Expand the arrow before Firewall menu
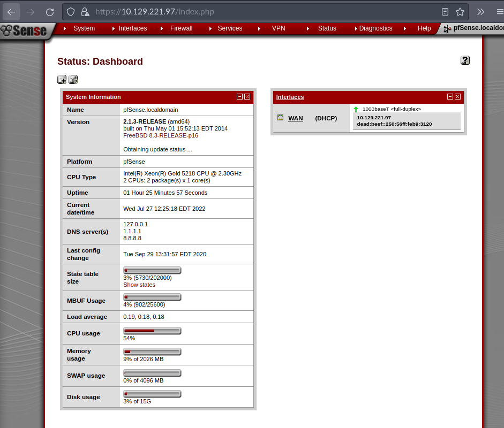Screen dimensions: 504x428 162,28
